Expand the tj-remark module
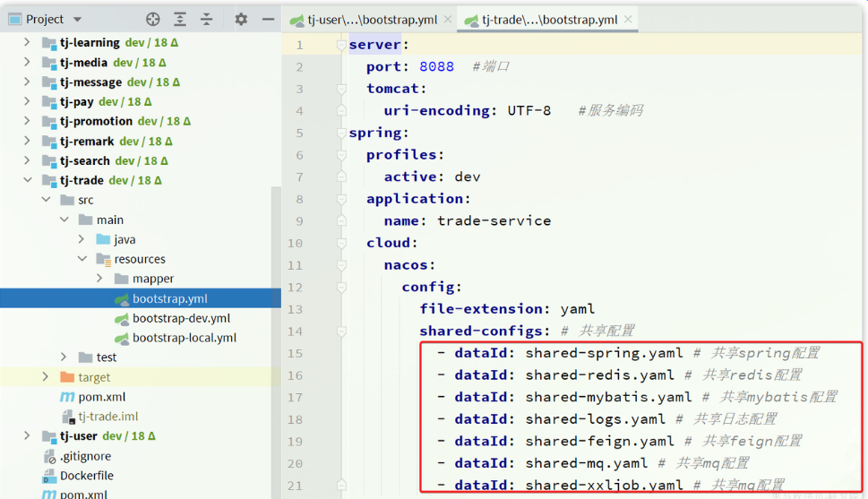 (27, 141)
